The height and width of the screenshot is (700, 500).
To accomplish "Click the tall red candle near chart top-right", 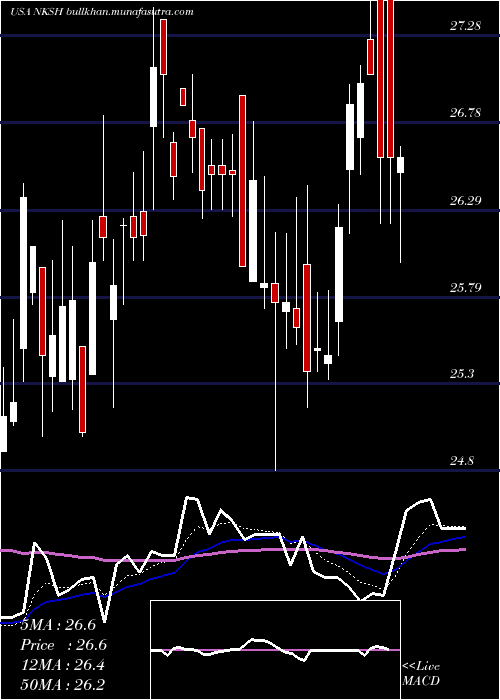I will coord(390,78).
